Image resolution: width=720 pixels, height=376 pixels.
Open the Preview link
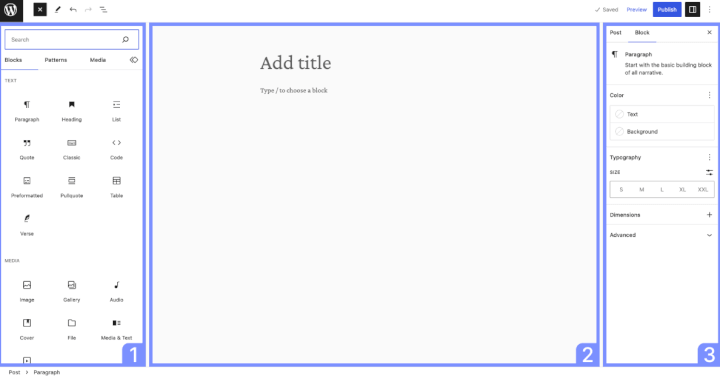(x=636, y=10)
